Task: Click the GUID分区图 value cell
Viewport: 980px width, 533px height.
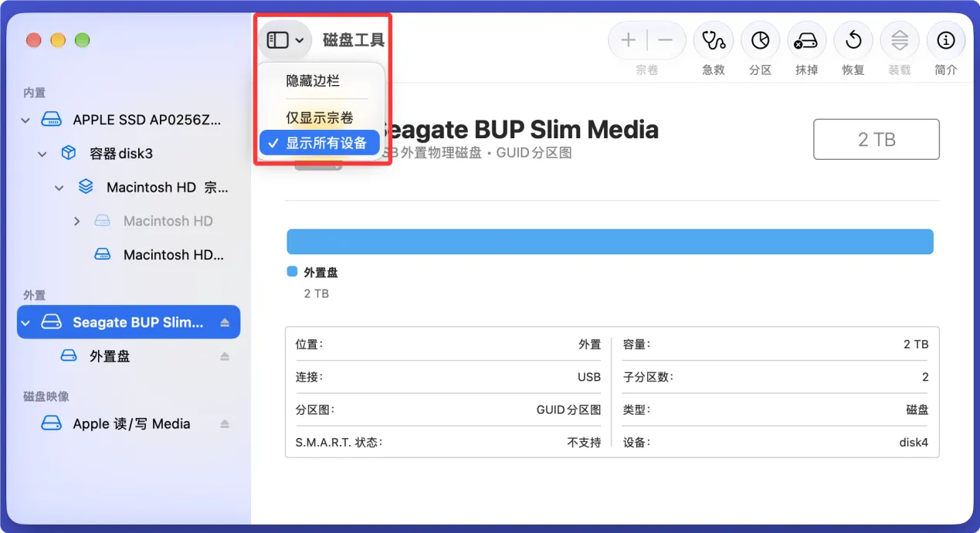Action: (568, 409)
